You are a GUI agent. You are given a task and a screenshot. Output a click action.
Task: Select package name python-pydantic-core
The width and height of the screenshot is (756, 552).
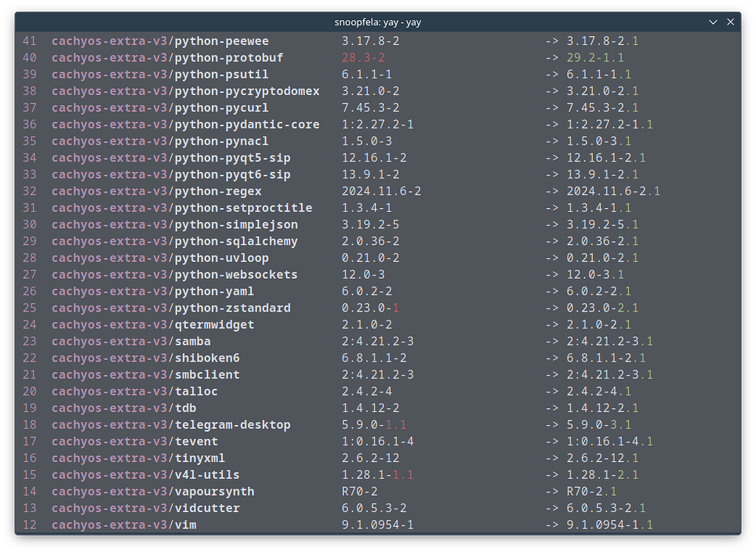(x=247, y=125)
